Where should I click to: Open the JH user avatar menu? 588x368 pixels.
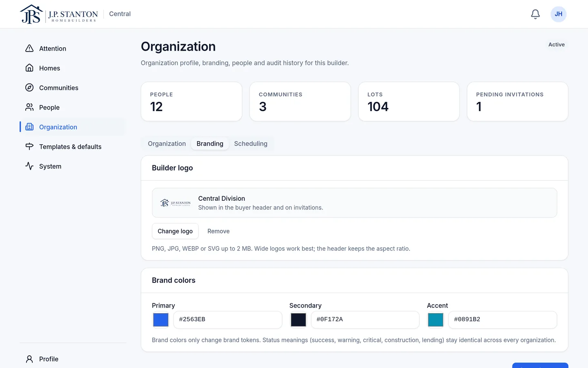[x=559, y=14]
